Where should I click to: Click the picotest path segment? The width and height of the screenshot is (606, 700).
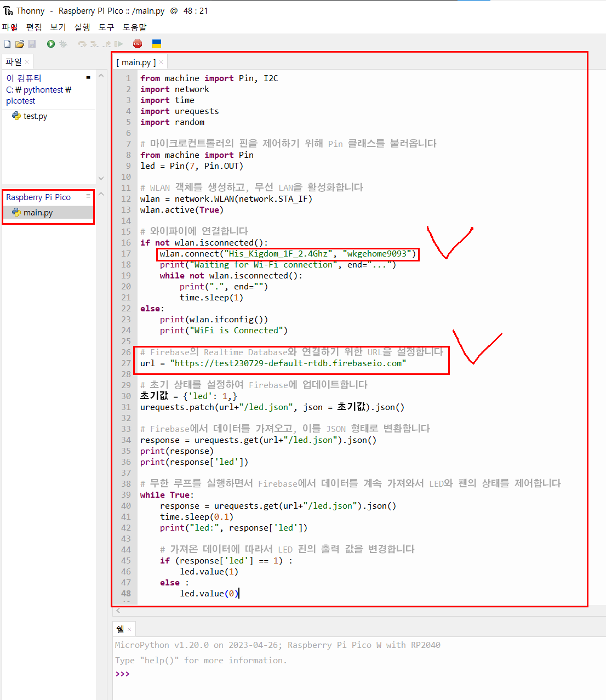(21, 101)
